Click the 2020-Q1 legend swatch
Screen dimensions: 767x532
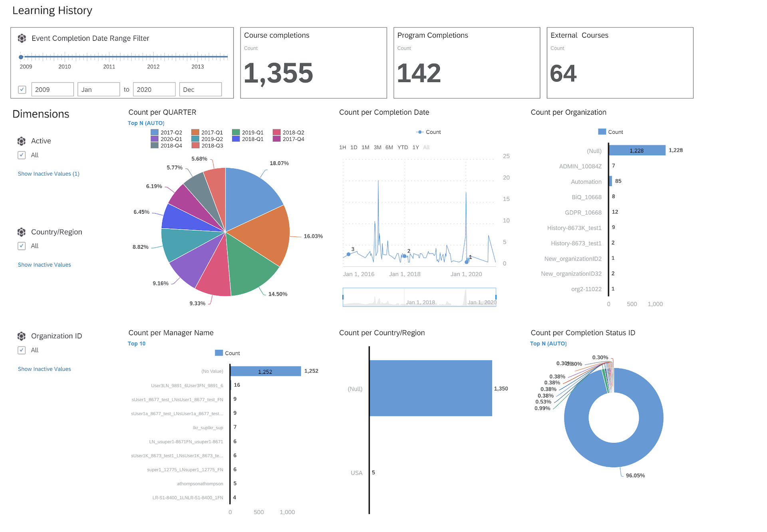click(x=155, y=139)
